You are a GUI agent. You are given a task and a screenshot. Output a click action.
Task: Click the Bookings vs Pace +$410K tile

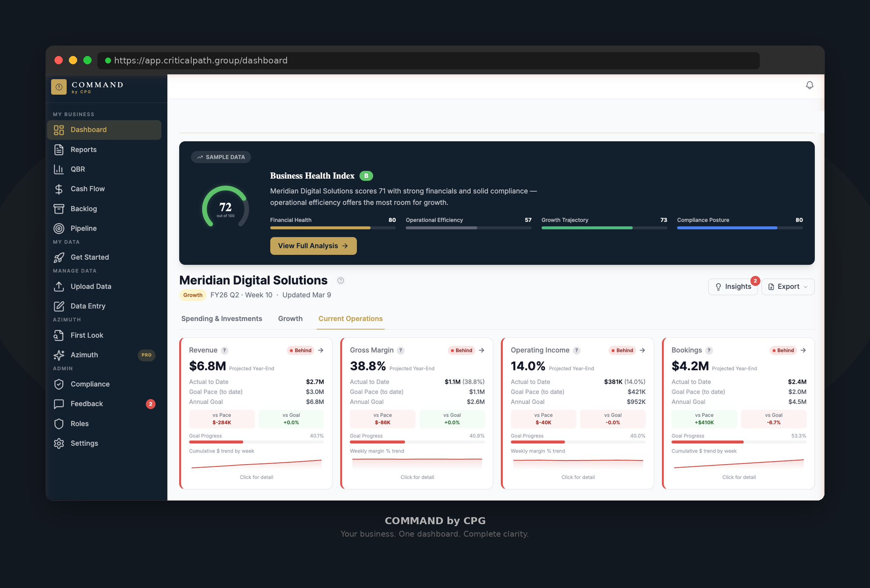(x=704, y=419)
